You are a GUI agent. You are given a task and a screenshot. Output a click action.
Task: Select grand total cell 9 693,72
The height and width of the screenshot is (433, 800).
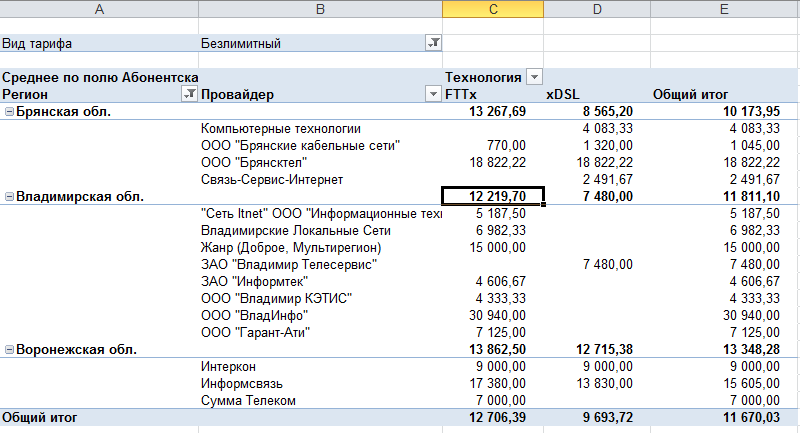[x=597, y=418]
